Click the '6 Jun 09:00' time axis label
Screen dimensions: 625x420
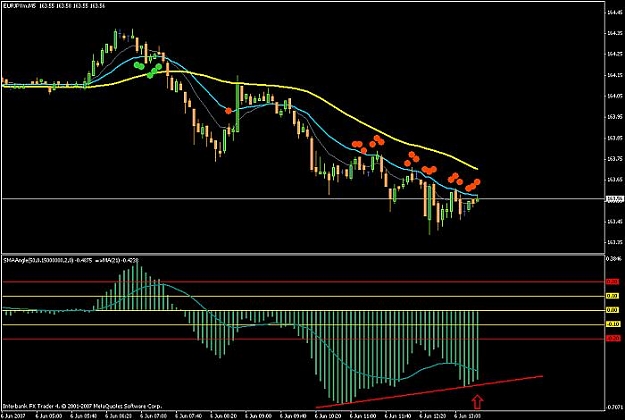258,416
